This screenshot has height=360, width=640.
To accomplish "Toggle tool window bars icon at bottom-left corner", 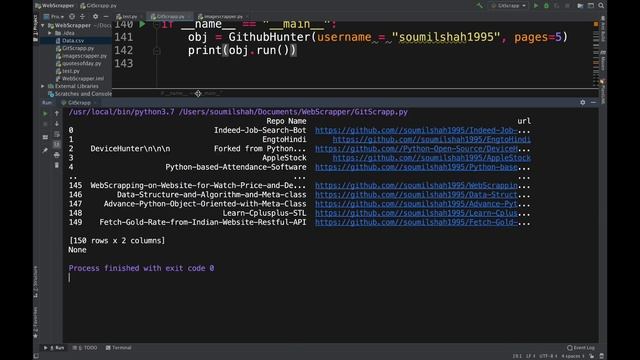I will (x=36, y=356).
